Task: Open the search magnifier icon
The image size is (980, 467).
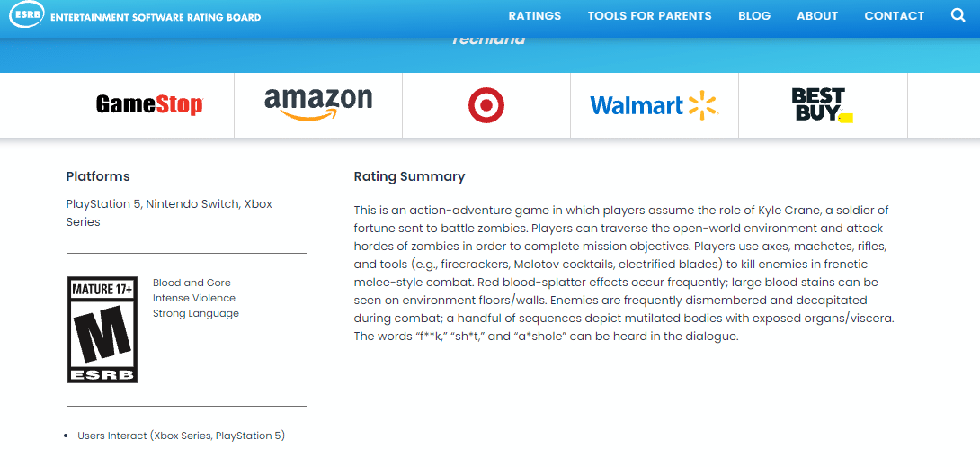Action: (958, 15)
